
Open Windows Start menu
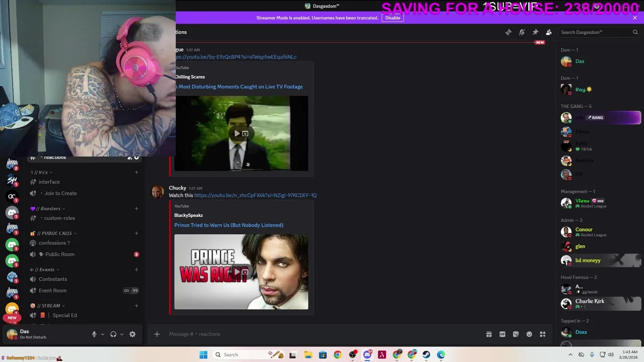[x=203, y=354]
